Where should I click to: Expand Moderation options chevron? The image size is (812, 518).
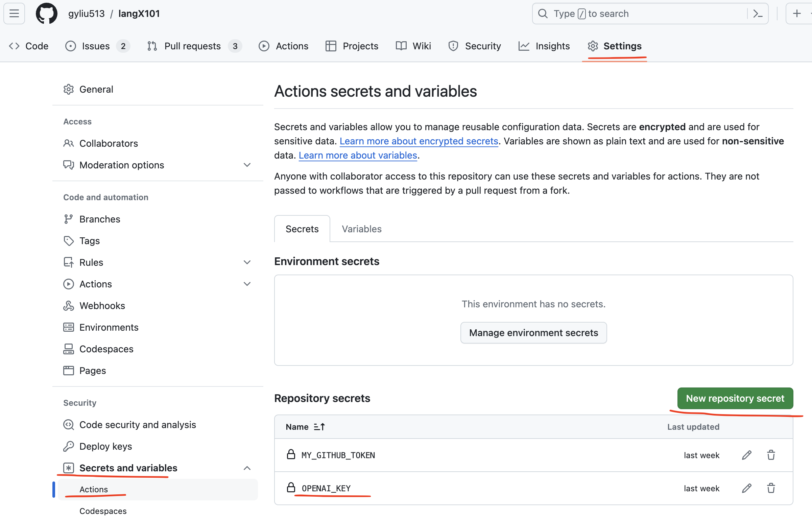pos(247,165)
